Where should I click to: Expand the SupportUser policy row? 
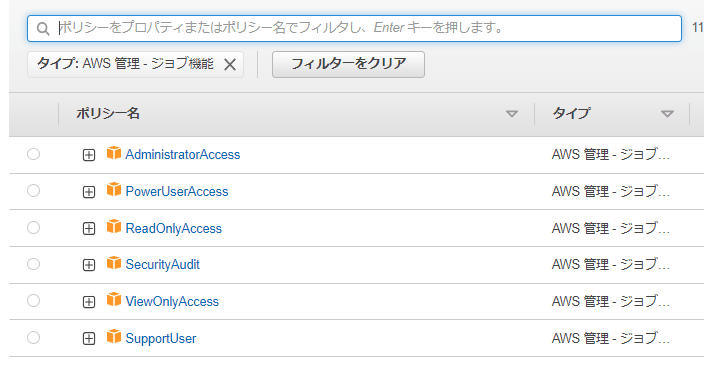(x=89, y=339)
